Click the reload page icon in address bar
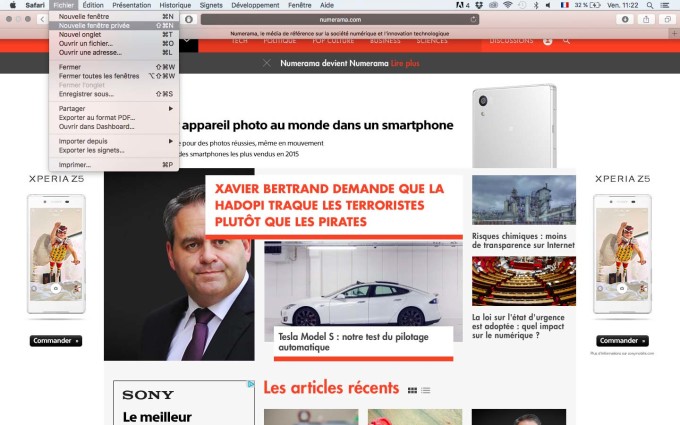 473,19
